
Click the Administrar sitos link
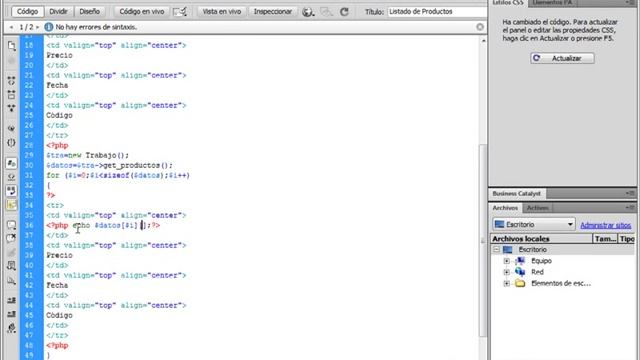606,225
